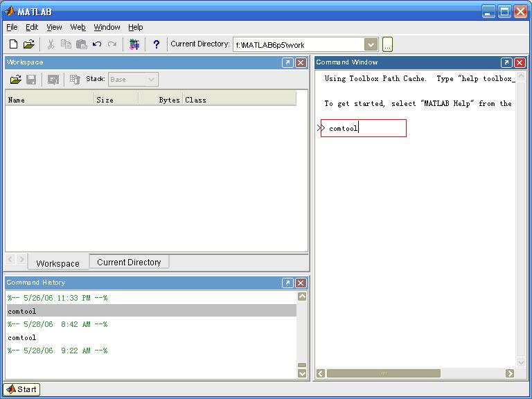Click Command Window scroll left arrow

click(321, 373)
